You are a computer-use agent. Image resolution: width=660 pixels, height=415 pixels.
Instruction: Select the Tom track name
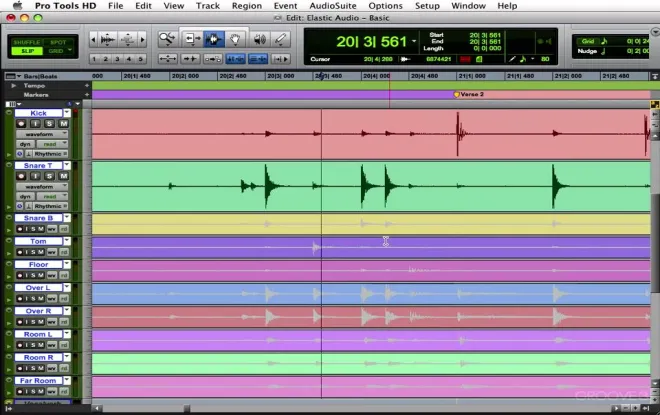click(38, 241)
